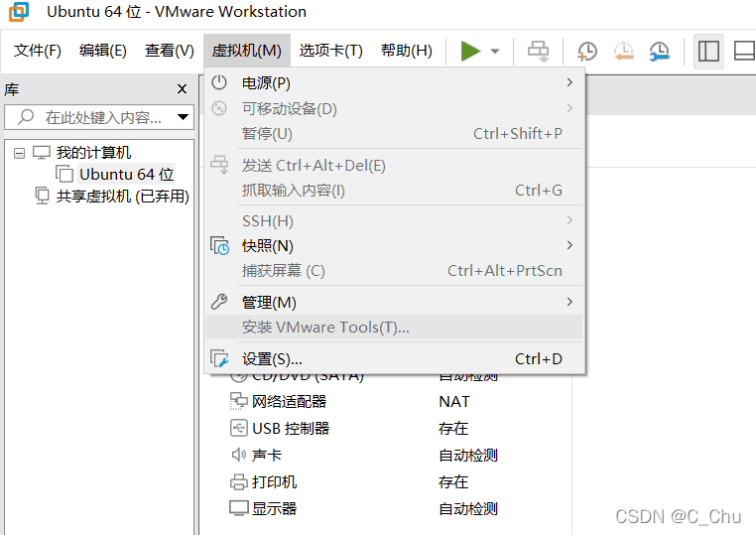Open the 帮助(H) menu
The height and width of the screenshot is (535, 756).
(x=407, y=51)
